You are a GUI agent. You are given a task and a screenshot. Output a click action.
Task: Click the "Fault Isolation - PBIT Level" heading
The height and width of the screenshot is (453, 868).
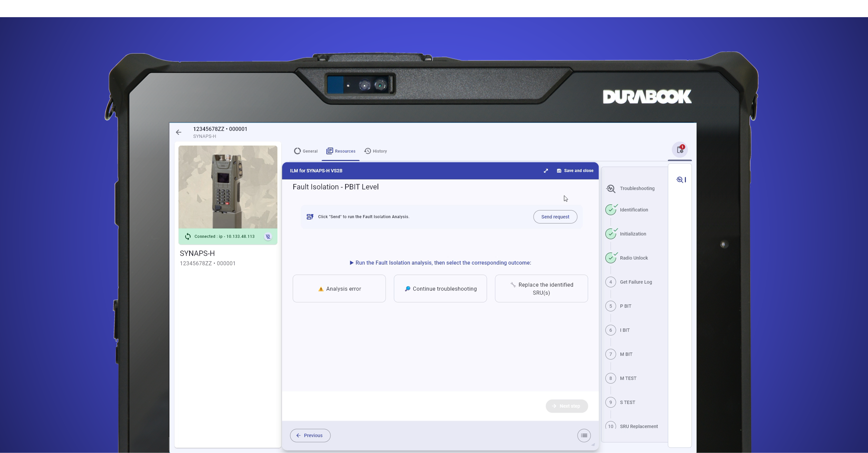tap(336, 187)
